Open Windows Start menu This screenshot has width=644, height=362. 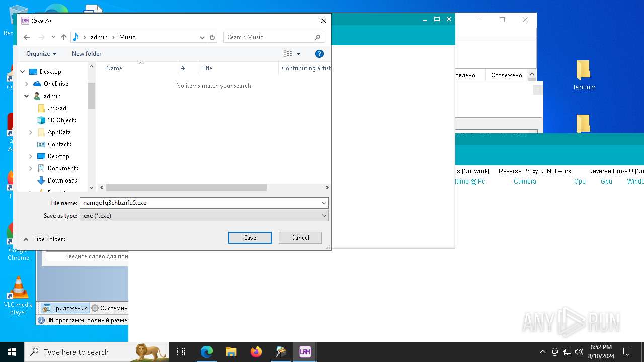[x=12, y=352]
